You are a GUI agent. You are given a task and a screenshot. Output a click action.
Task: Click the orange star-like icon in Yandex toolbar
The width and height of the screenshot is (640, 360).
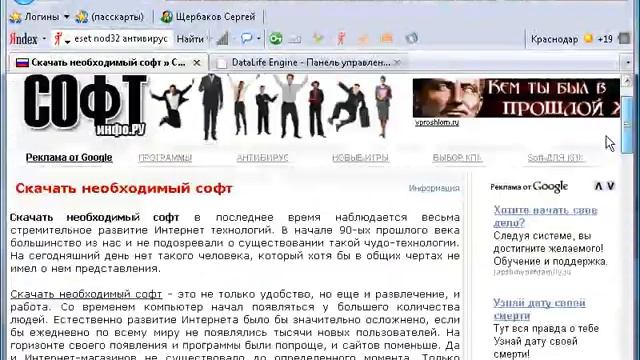tap(363, 39)
